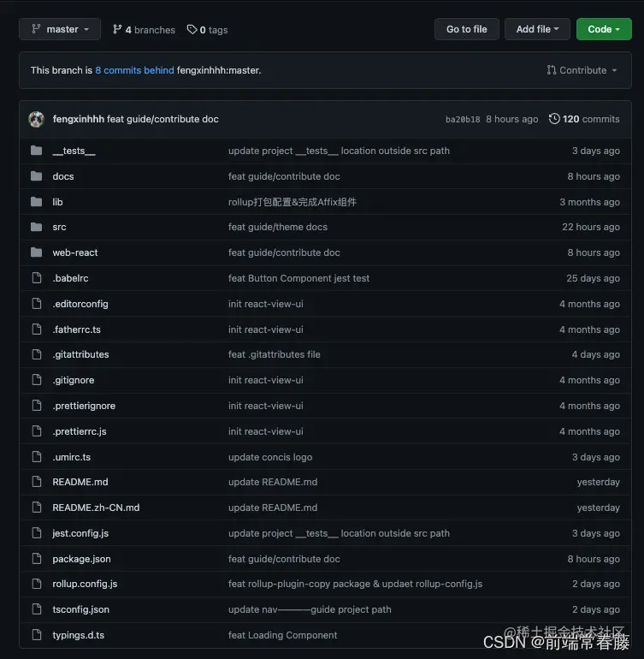Open the 0 tags link
Viewport: 644px width, 659px height.
tap(207, 29)
